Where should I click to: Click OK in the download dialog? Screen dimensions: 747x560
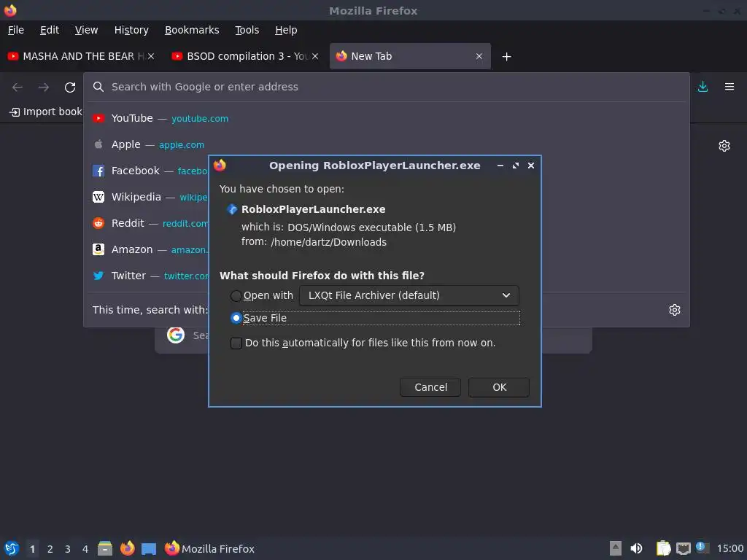pyautogui.click(x=499, y=387)
